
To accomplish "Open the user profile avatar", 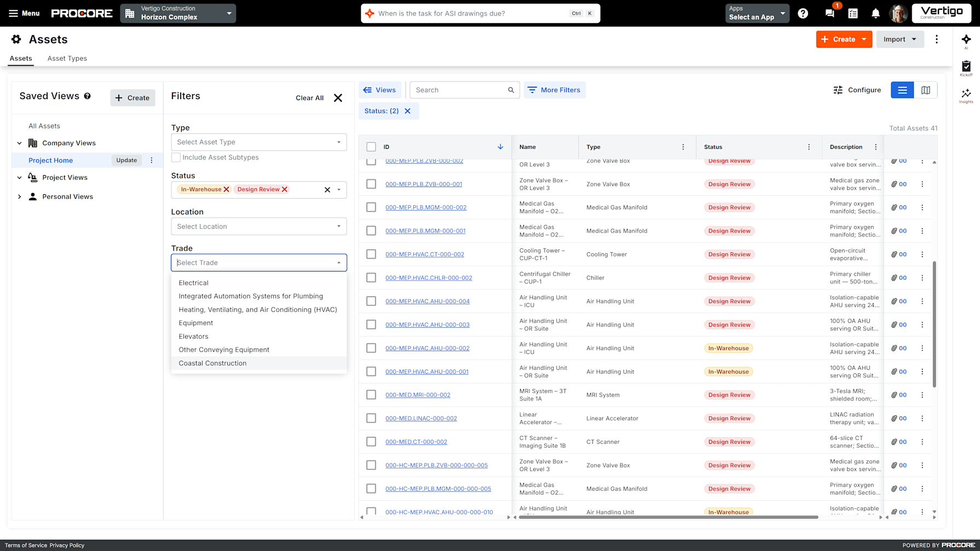I will click(898, 13).
